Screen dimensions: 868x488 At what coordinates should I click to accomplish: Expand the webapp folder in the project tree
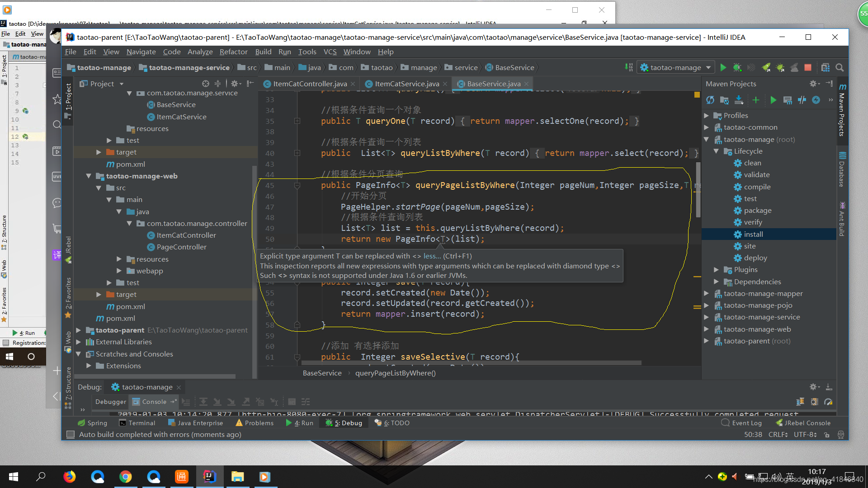119,271
